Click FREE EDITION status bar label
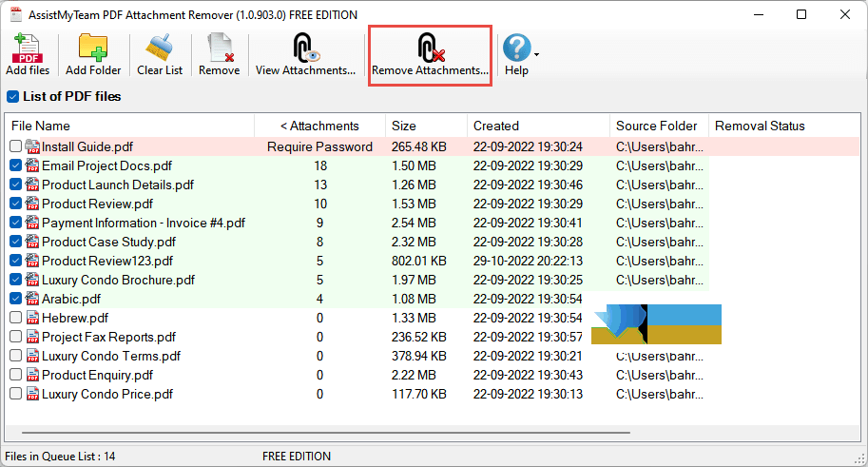The width and height of the screenshot is (868, 467). click(297, 457)
